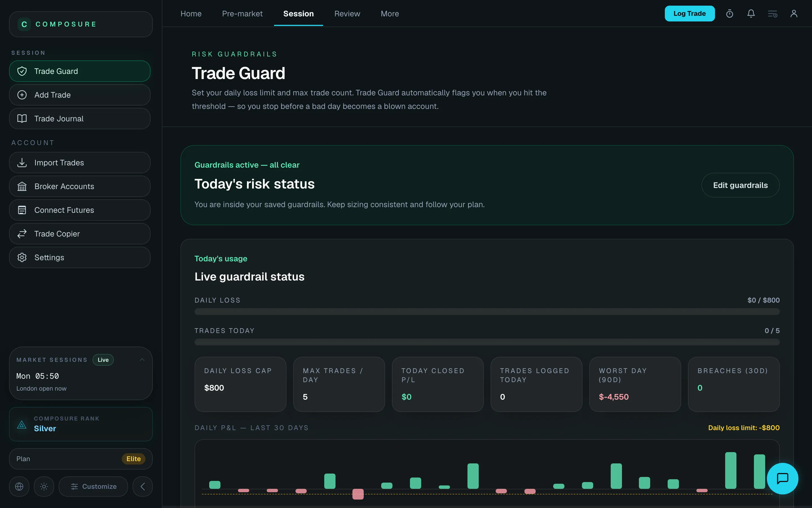812x508 pixels.
Task: Switch to the Pre-market tab
Action: click(242, 14)
